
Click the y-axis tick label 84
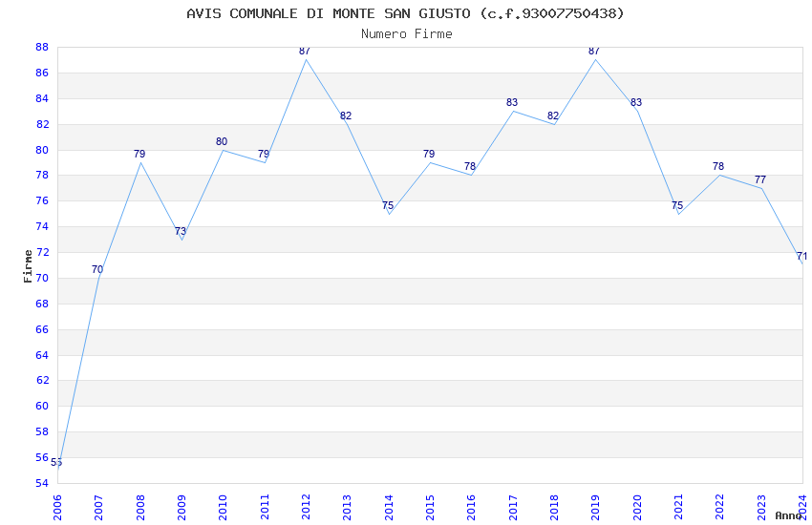(42, 98)
